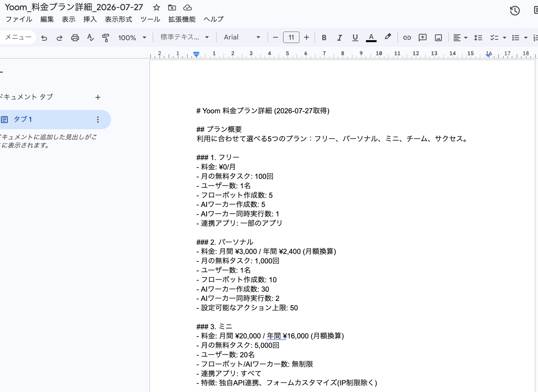Open the zoom 100% dropdown
Viewport: 538px width, 392px height.
coord(132,38)
